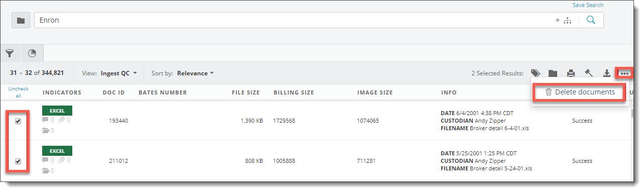Viewport: 644px width, 192px height.
Task: Click the INFO column header
Action: (x=449, y=92)
